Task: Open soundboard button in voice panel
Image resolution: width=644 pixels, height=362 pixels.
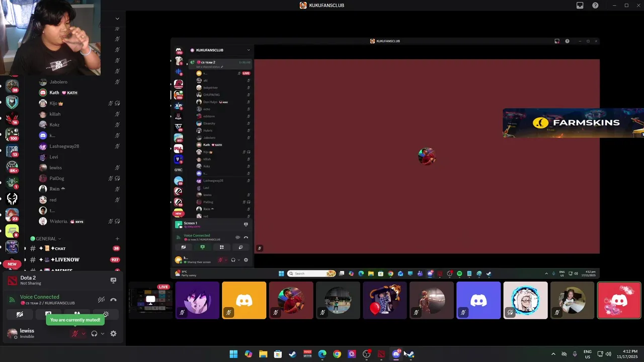Action: pyautogui.click(x=106, y=314)
